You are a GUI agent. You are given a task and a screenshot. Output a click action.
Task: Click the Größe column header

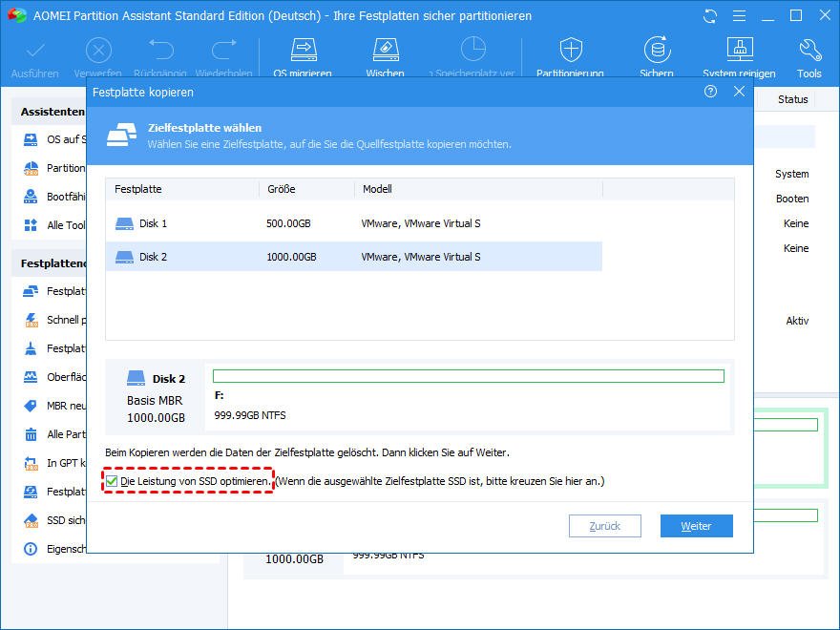[307, 189]
